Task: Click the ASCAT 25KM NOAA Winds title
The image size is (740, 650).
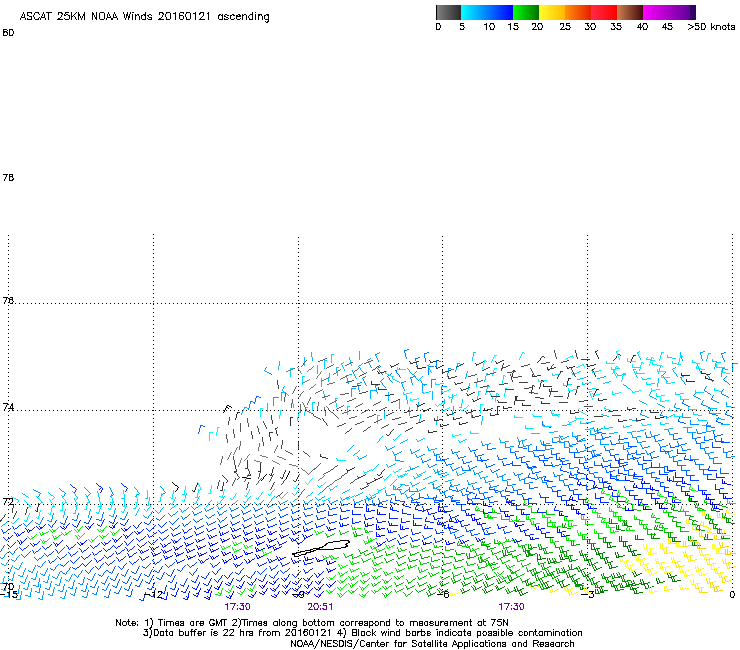Action: (144, 17)
